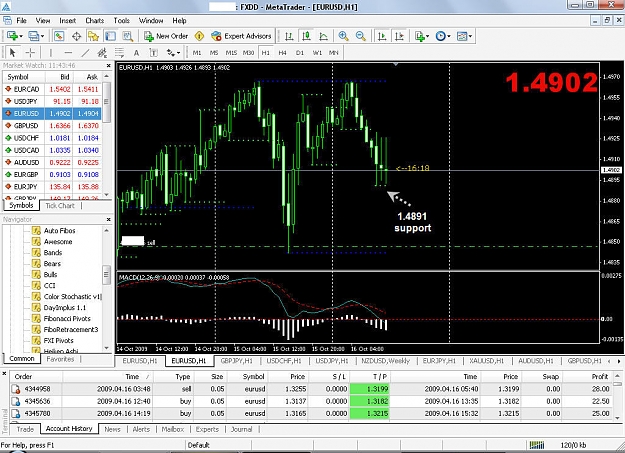625x453 pixels.
Task: Select the equidistant channel tool
Action: (x=102, y=53)
